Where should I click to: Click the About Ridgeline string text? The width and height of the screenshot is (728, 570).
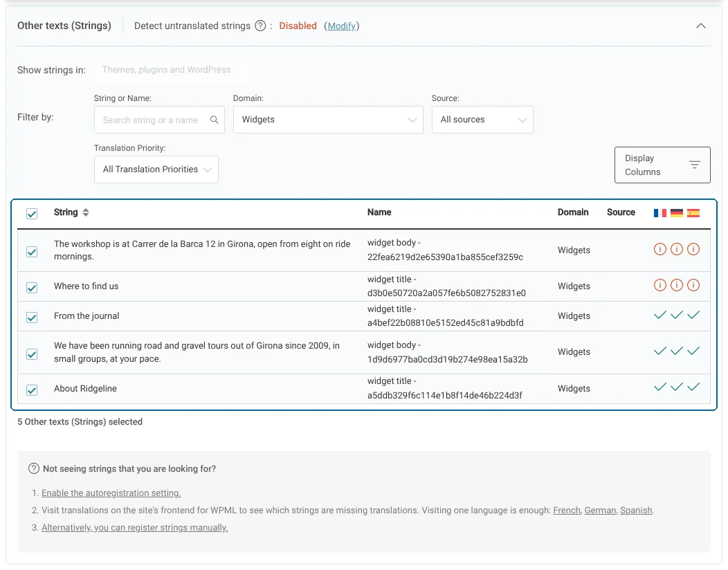point(85,389)
